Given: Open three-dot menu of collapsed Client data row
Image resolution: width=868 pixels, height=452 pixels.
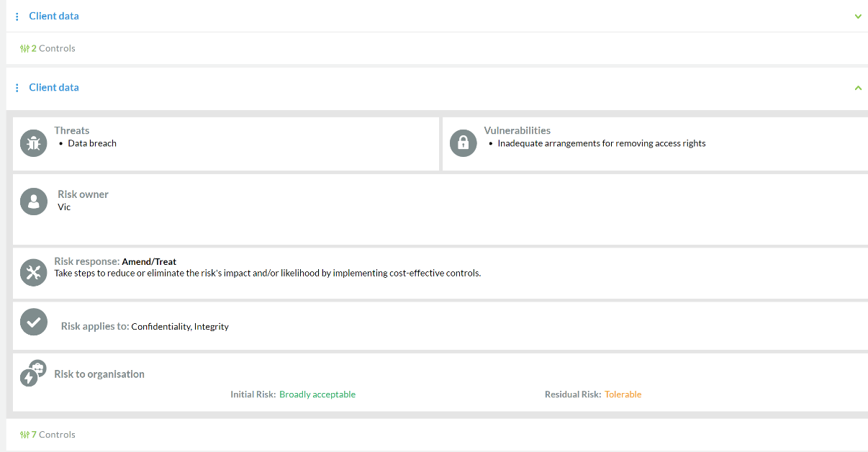Looking at the screenshot, I should coord(17,17).
